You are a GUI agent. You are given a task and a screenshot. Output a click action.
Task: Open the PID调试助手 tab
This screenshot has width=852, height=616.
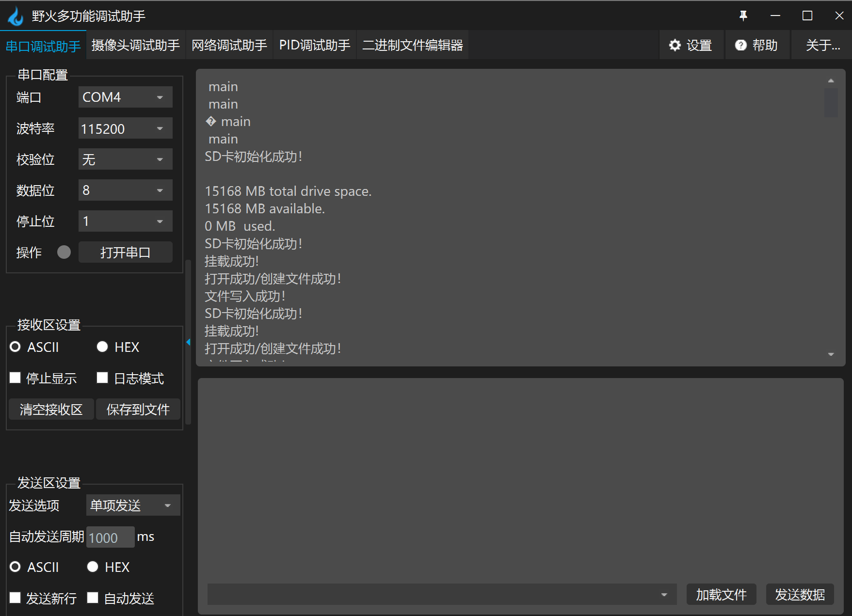tap(314, 45)
